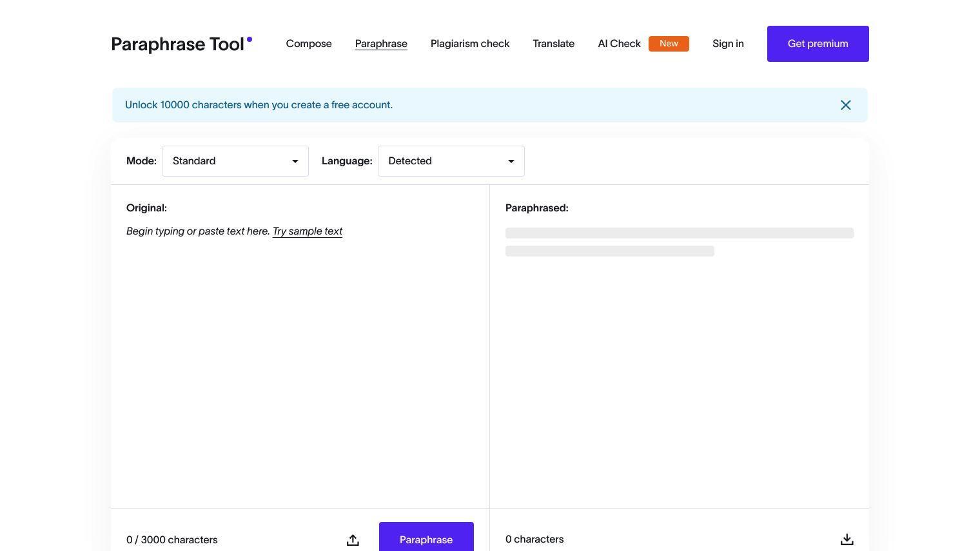Click the orange New badge
980x551 pixels.
pyautogui.click(x=669, y=44)
